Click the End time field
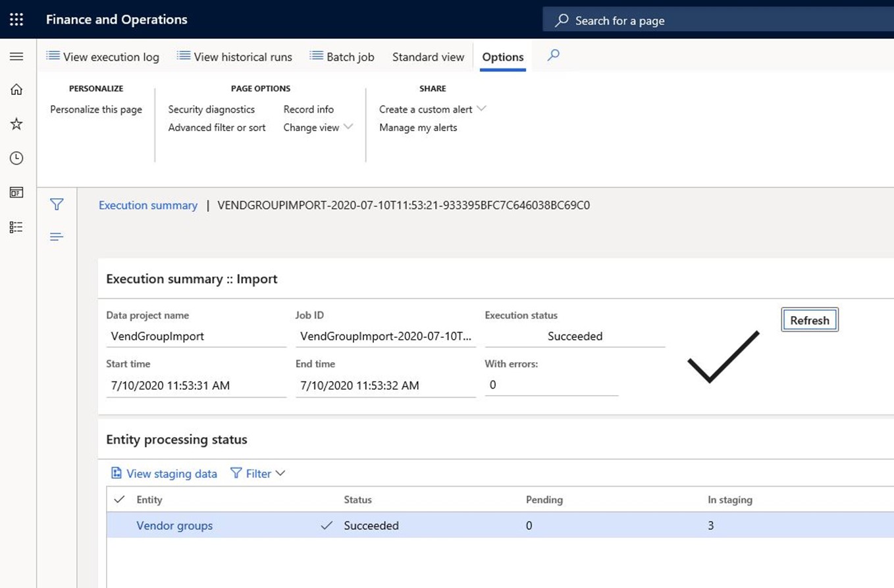Image resolution: width=894 pixels, height=588 pixels. coord(386,386)
